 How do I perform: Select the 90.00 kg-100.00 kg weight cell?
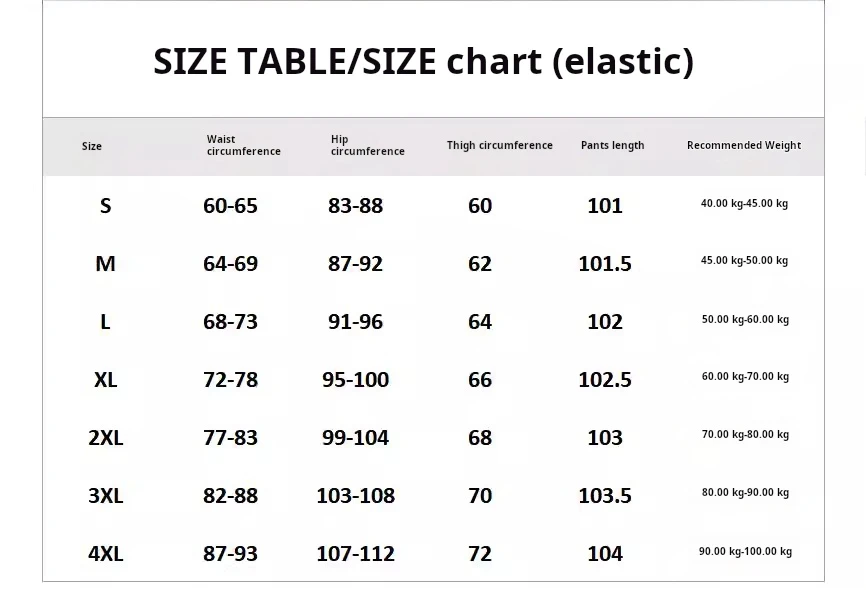745,552
